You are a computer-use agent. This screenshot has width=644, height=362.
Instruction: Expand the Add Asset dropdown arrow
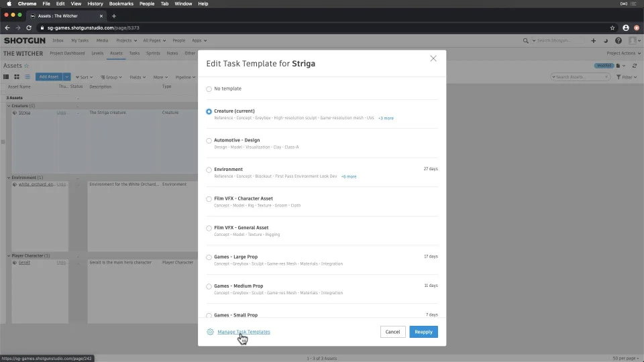(66, 76)
